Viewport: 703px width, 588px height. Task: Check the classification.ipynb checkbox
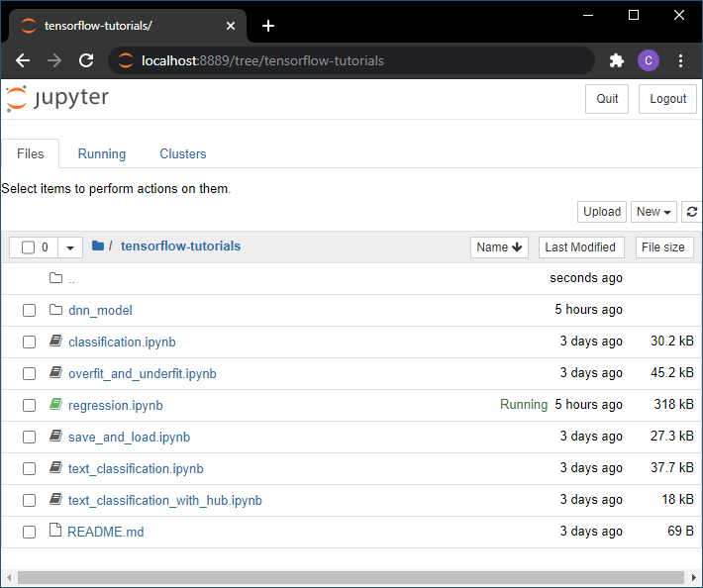click(x=29, y=342)
